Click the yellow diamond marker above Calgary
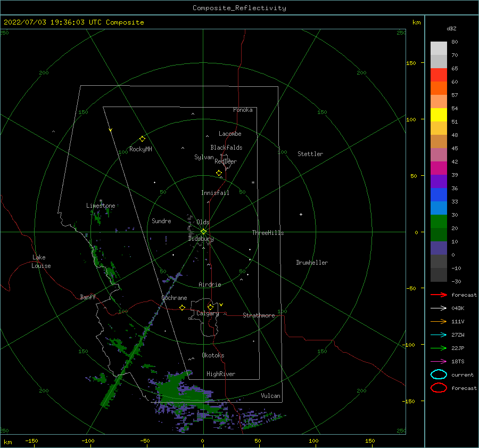 tap(210, 307)
